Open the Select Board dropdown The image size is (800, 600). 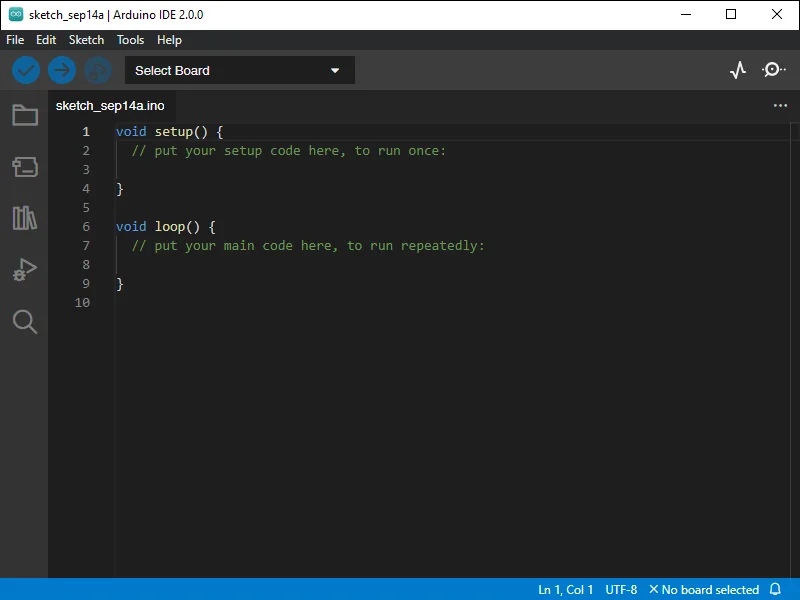[239, 70]
